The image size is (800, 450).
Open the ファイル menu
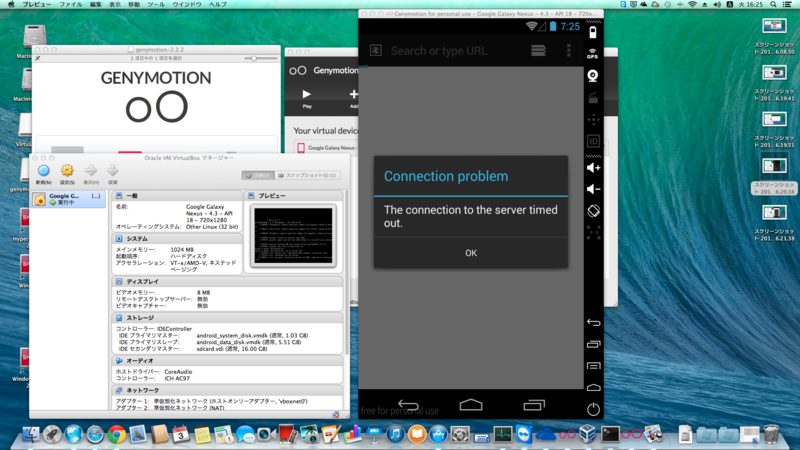[70, 4]
